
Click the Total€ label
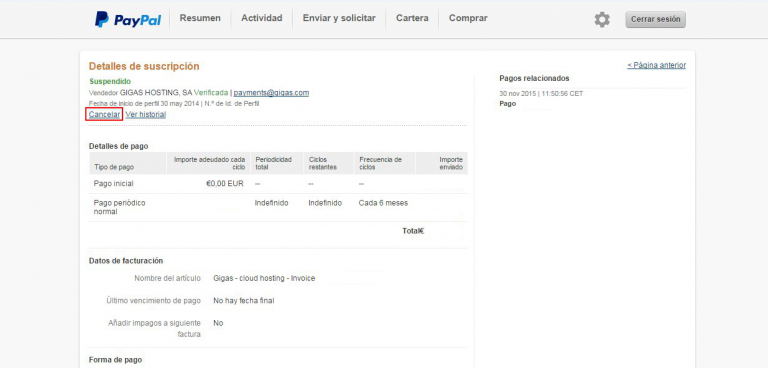[413, 231]
